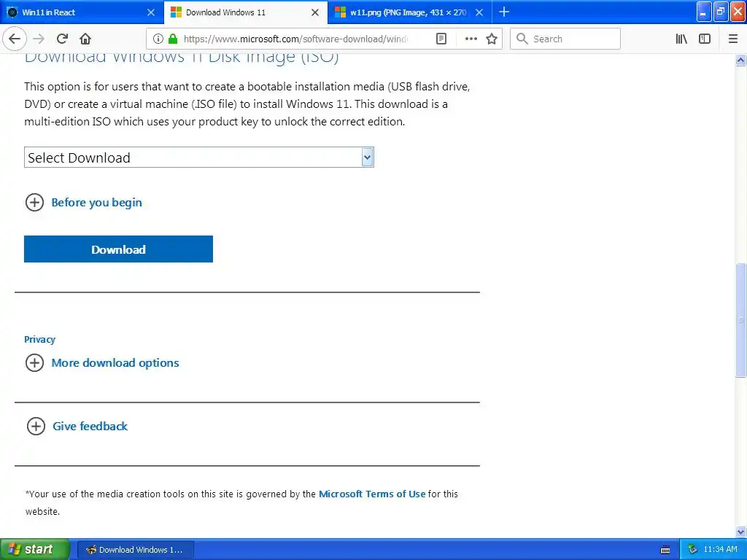This screenshot has height=560, width=747.
Task: Click the scrollbar down arrow
Action: pyautogui.click(x=741, y=532)
